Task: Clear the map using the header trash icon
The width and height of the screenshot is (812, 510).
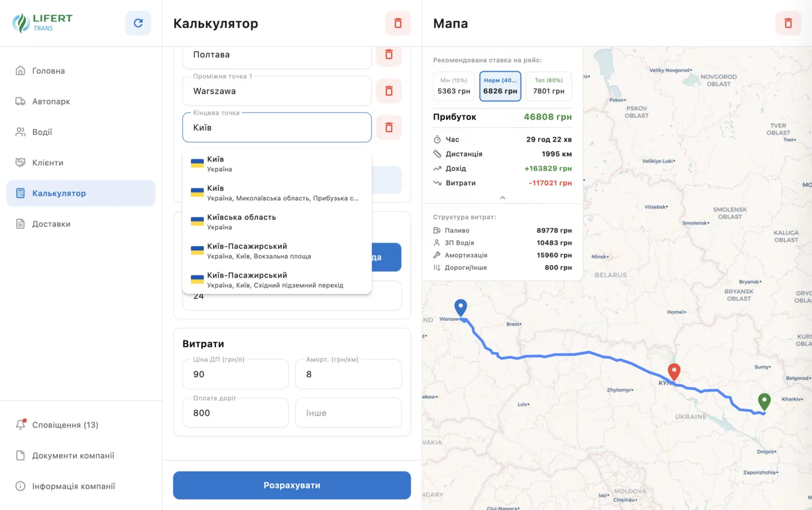Action: pos(788,23)
